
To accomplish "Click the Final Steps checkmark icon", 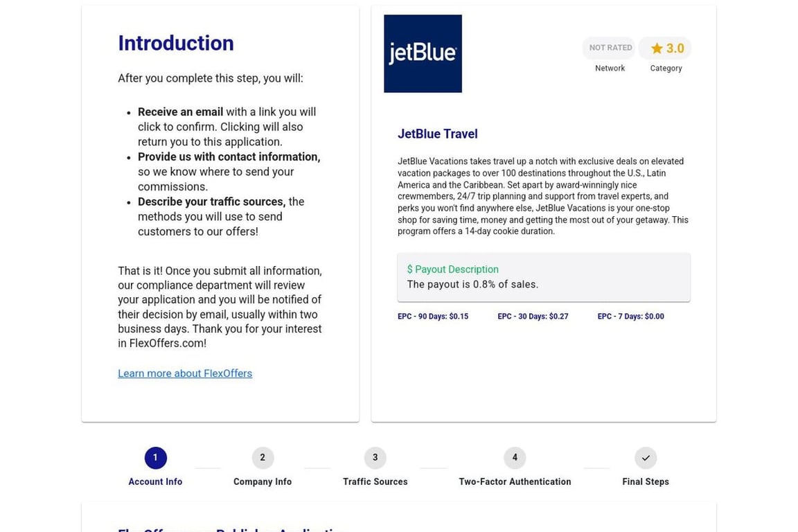I will click(x=646, y=458).
